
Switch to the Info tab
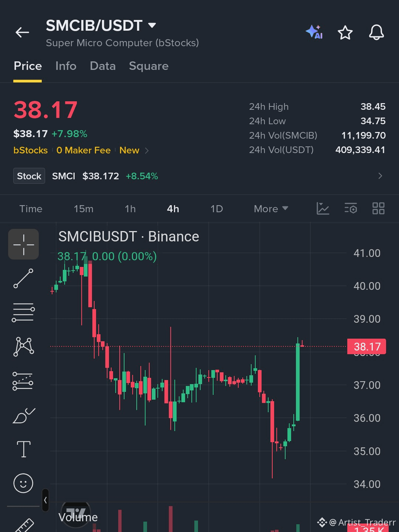point(66,66)
